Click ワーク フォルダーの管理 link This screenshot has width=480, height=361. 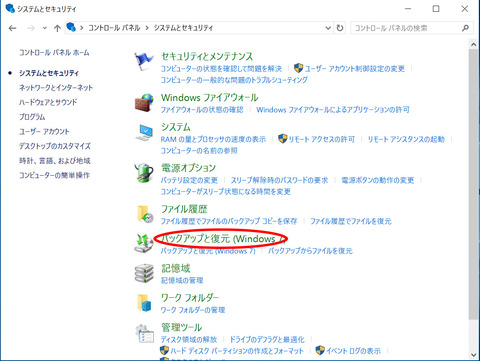coord(193,310)
